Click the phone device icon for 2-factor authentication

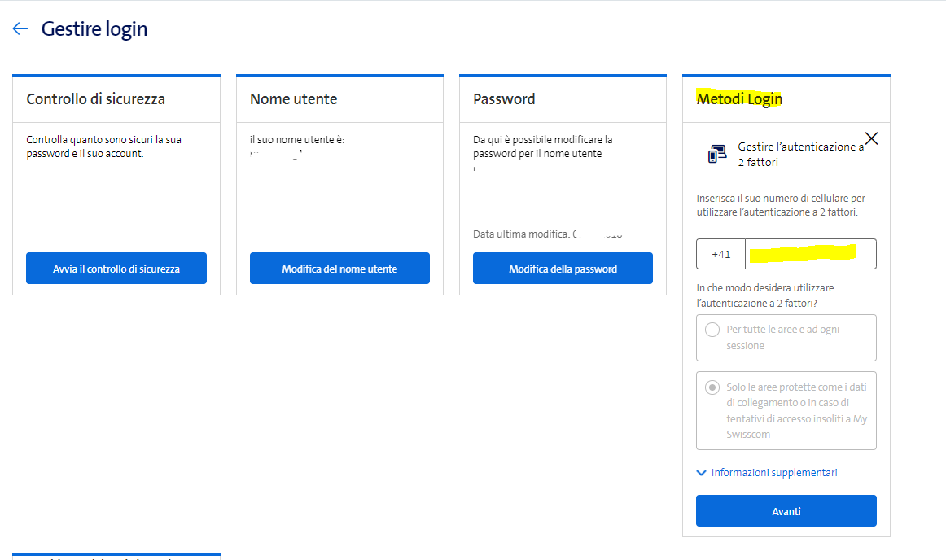716,154
